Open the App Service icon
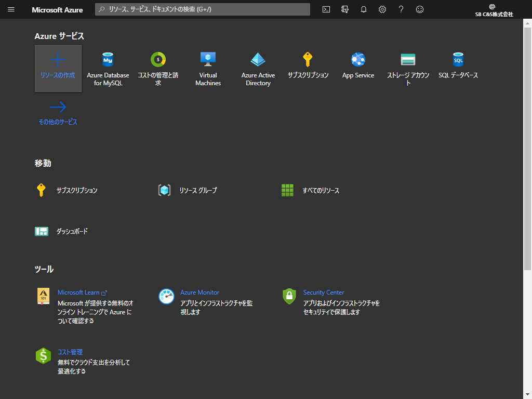Image resolution: width=532 pixels, height=399 pixels. point(358,60)
